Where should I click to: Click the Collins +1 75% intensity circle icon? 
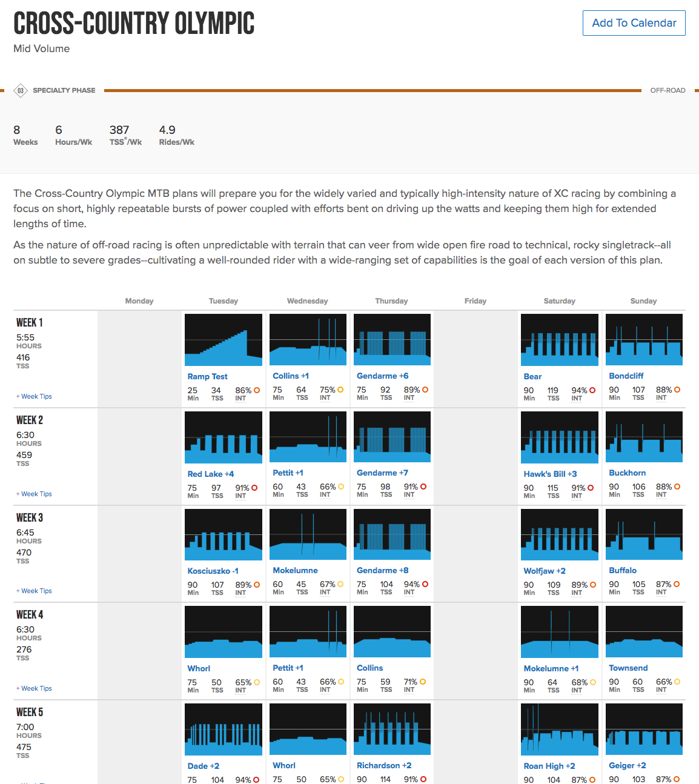[x=341, y=390]
